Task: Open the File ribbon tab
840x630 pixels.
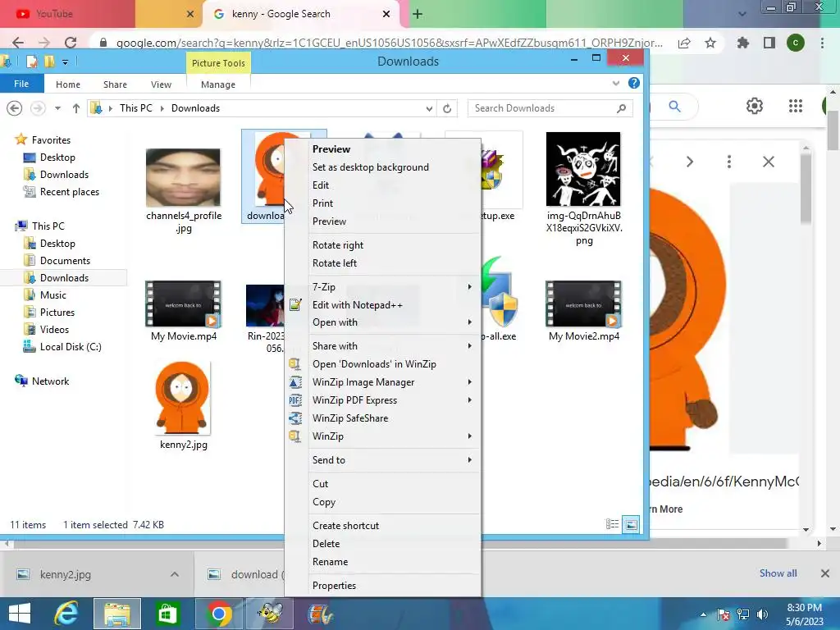Action: (x=21, y=84)
